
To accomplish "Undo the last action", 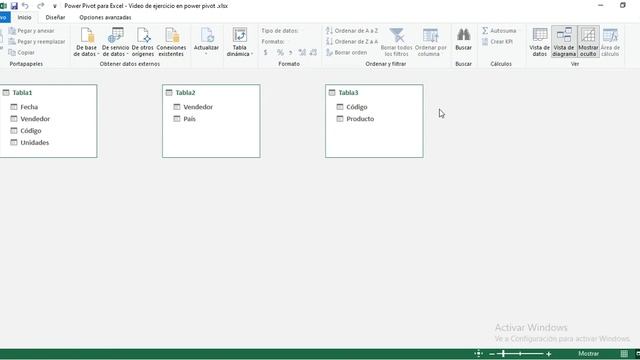I will pyautogui.click(x=25, y=6).
